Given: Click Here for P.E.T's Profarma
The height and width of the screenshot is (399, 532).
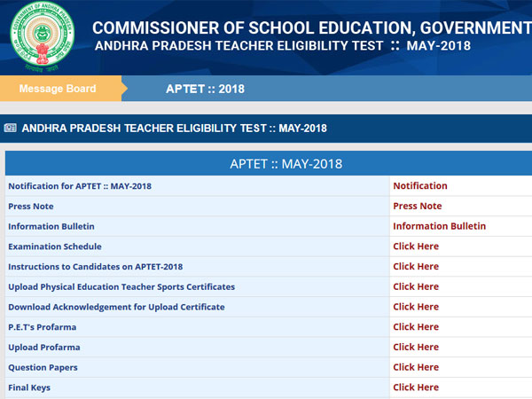Looking at the screenshot, I should tap(416, 326).
